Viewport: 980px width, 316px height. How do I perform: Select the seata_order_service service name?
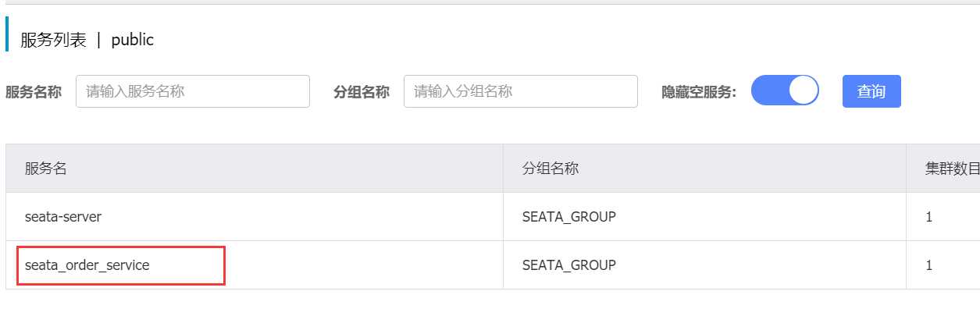tap(87, 265)
